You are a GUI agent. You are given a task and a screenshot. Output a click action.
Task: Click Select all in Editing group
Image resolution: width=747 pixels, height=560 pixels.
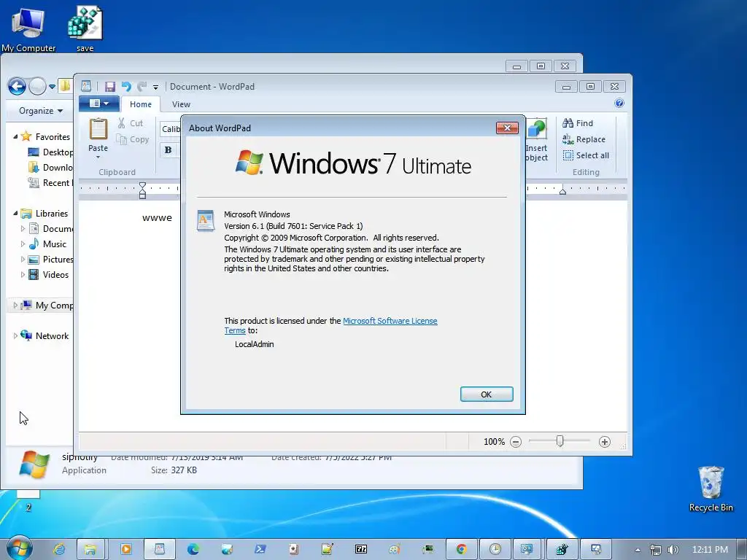[x=586, y=156]
